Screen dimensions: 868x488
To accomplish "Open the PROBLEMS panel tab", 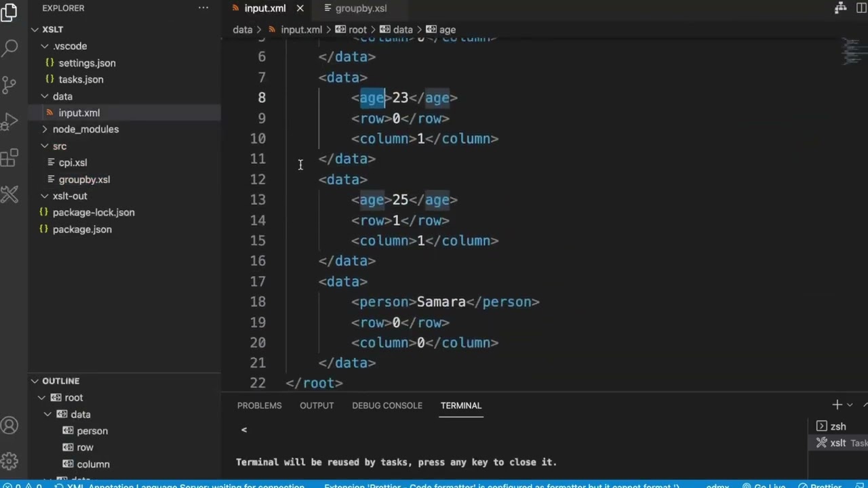I will click(x=259, y=405).
